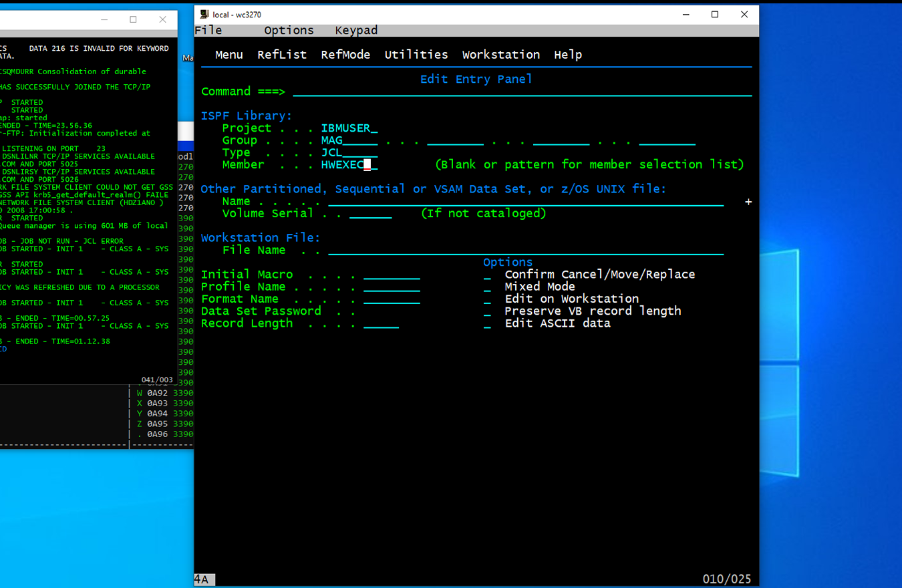The image size is (902, 588).
Task: Expand the Utilities pull-down
Action: pyautogui.click(x=416, y=55)
